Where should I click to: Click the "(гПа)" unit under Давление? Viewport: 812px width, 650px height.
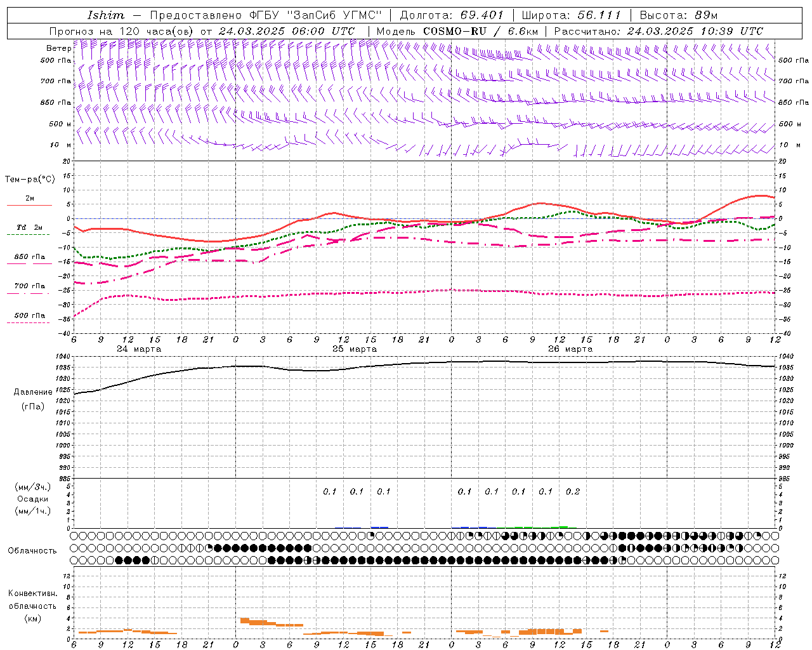[32, 407]
